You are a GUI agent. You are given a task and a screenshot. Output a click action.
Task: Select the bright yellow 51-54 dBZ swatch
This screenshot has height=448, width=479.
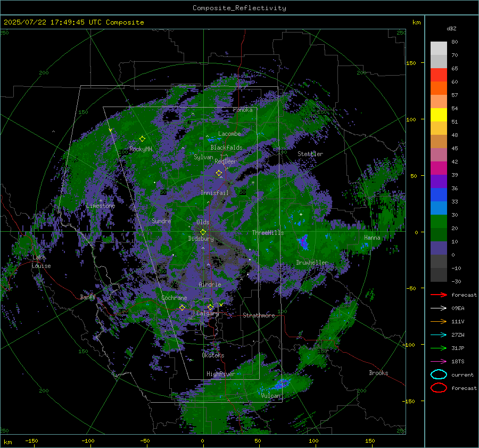click(439, 115)
